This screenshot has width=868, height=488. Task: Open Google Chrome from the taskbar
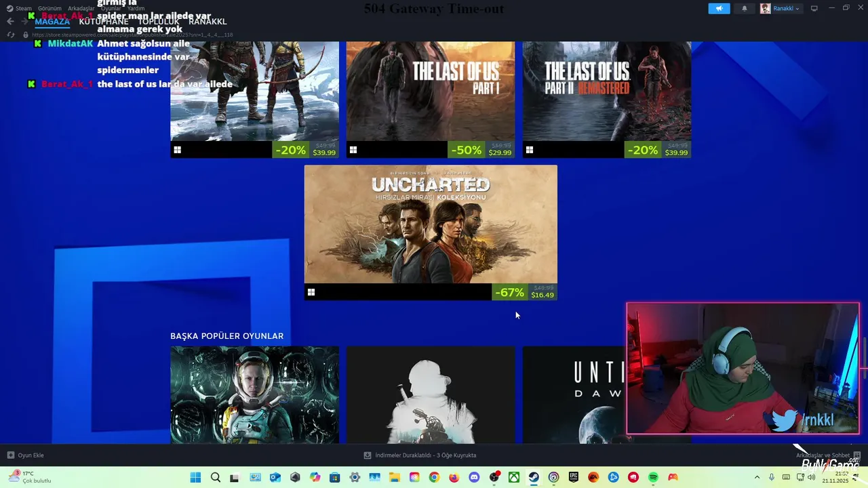click(434, 477)
